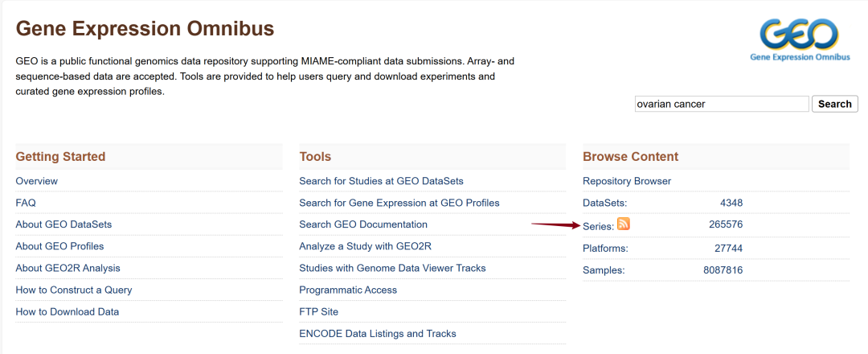
Task: Open the Overview link
Action: click(37, 181)
